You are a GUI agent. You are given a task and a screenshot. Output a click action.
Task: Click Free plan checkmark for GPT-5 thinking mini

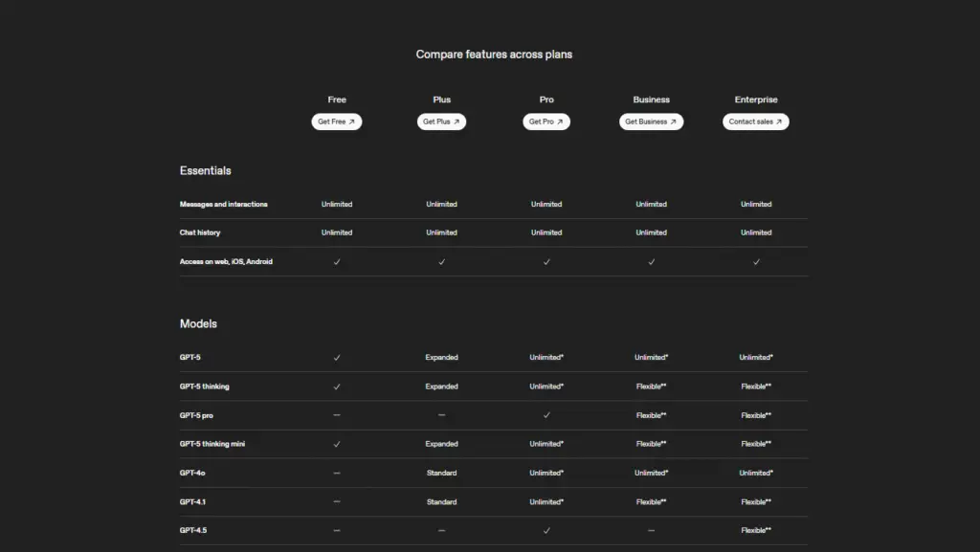click(337, 444)
